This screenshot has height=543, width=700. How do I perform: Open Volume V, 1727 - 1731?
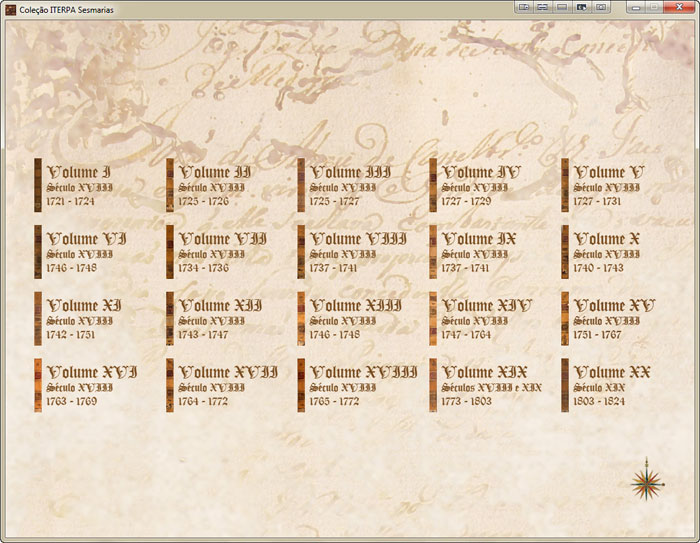click(609, 173)
